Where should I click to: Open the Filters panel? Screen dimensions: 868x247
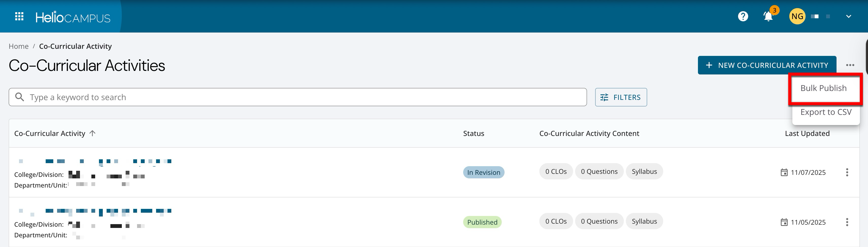(x=621, y=97)
